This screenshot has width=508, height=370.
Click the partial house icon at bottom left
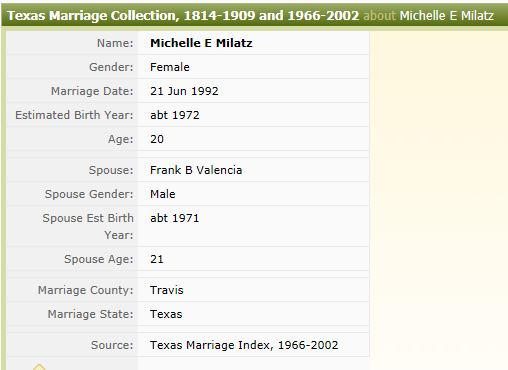tap(39, 367)
